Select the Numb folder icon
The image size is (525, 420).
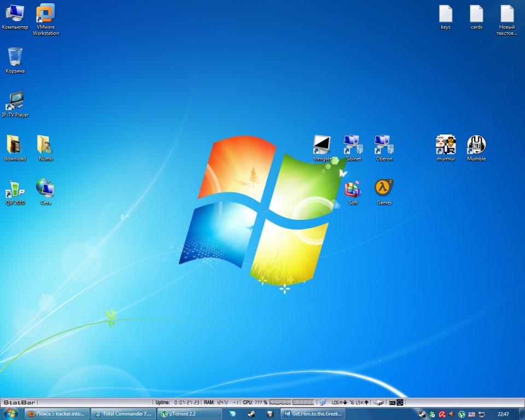[45, 148]
